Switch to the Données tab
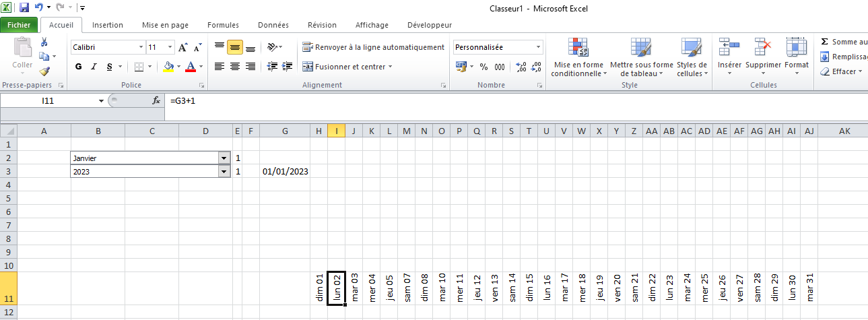The image size is (868, 320). tap(273, 25)
